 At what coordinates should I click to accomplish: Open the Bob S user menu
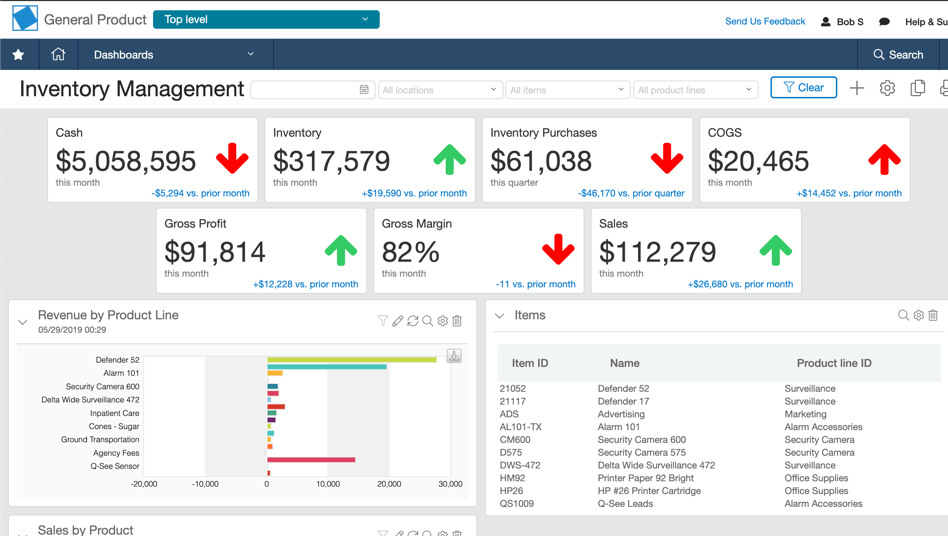tap(842, 21)
